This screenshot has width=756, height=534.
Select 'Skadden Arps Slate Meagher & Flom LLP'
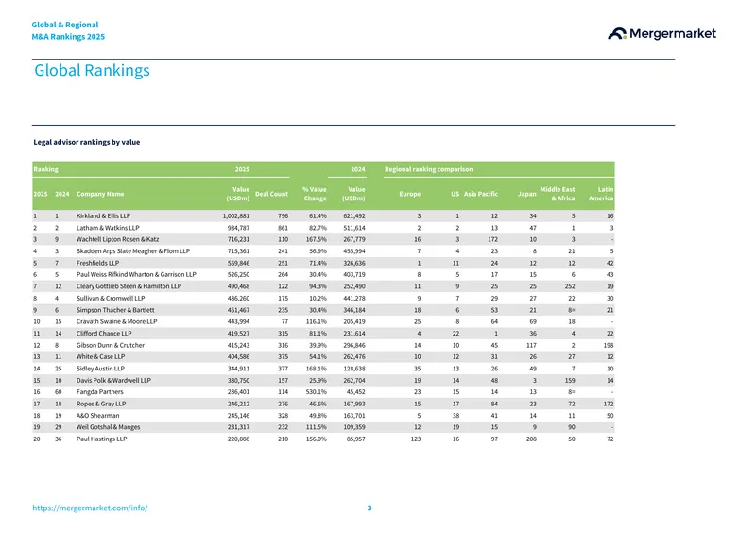coord(133,251)
